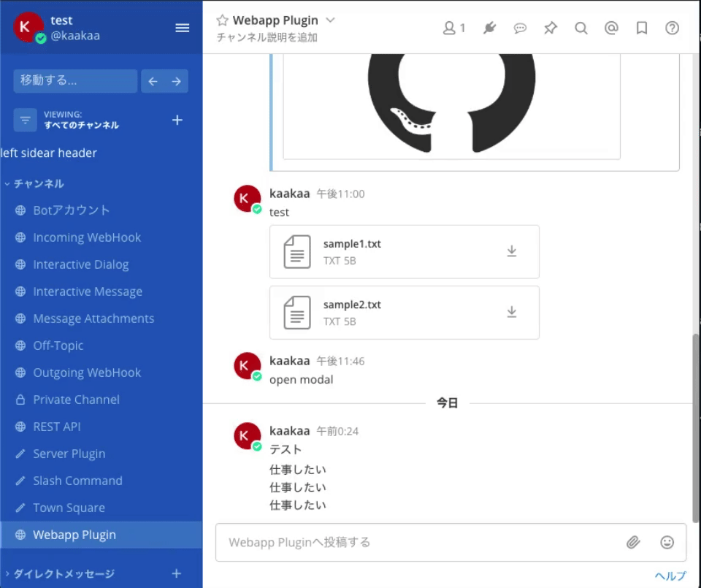Screen dimensions: 701x588
Task: Click the speech bubble header icon
Action: pos(520,28)
